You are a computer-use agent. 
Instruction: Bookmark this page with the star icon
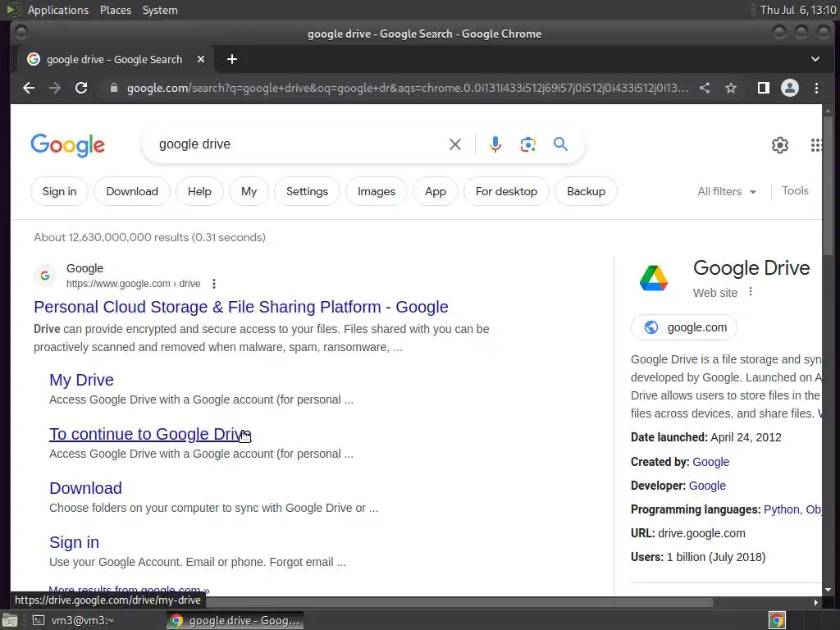coord(731,88)
